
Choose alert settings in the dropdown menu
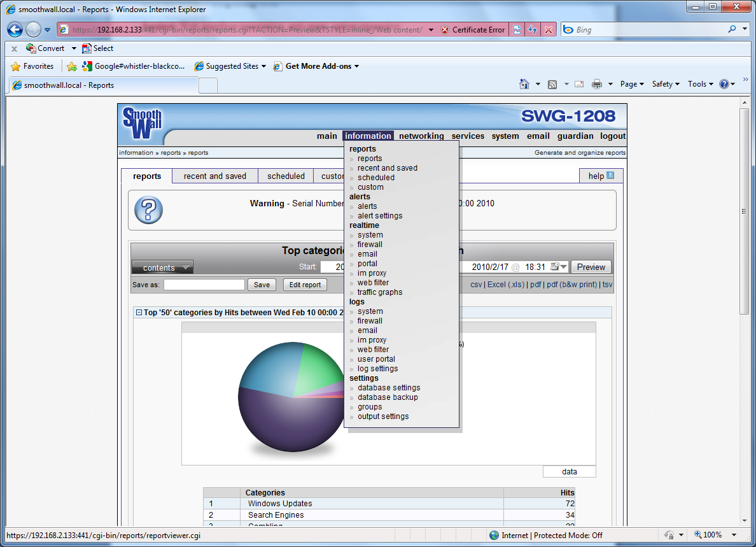[380, 216]
